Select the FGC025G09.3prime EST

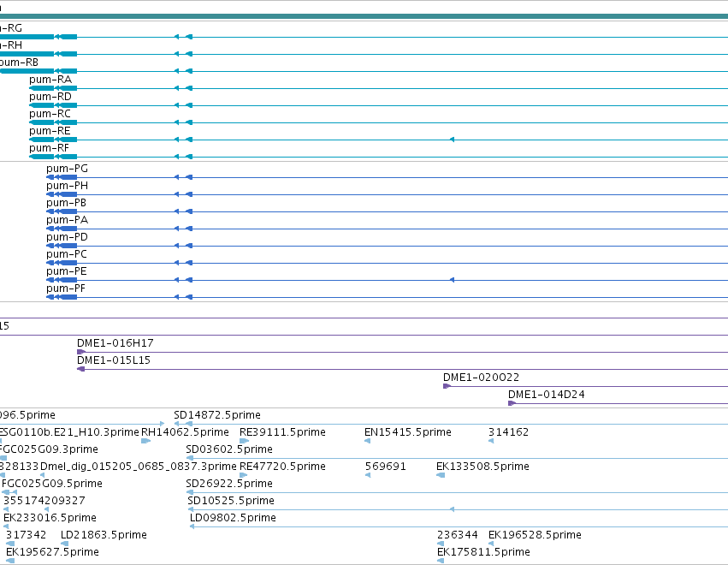49,449
